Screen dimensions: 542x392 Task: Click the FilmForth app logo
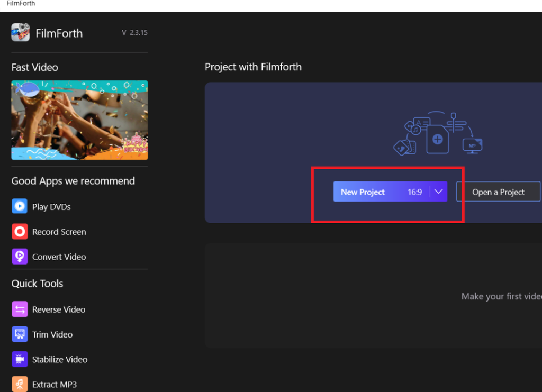tap(20, 33)
